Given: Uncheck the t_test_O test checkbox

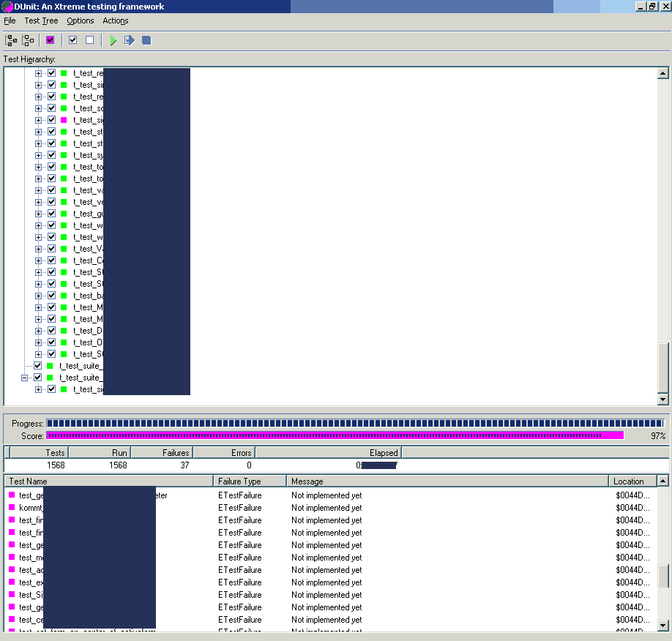Looking at the screenshot, I should click(x=51, y=342).
